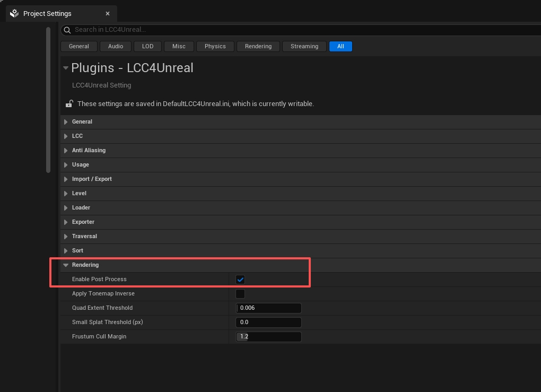541x392 pixels.
Task: Click the left sidebar scrollbar thumb
Action: click(48, 100)
